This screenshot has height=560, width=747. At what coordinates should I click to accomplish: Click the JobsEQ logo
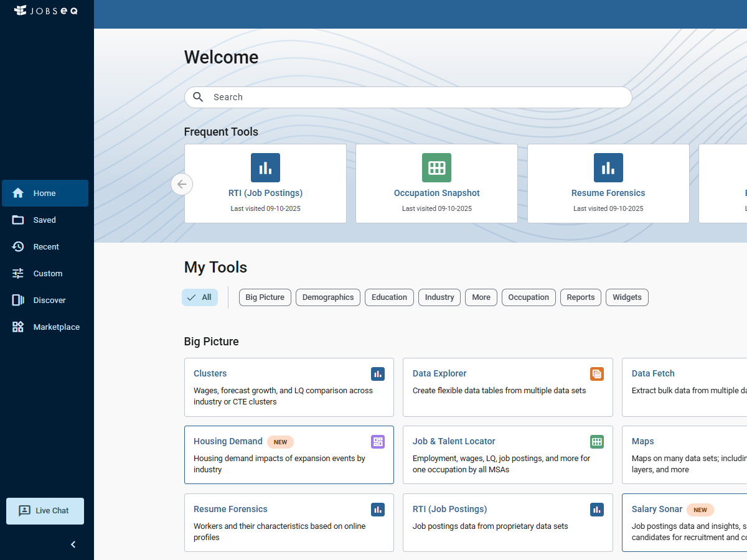click(46, 11)
